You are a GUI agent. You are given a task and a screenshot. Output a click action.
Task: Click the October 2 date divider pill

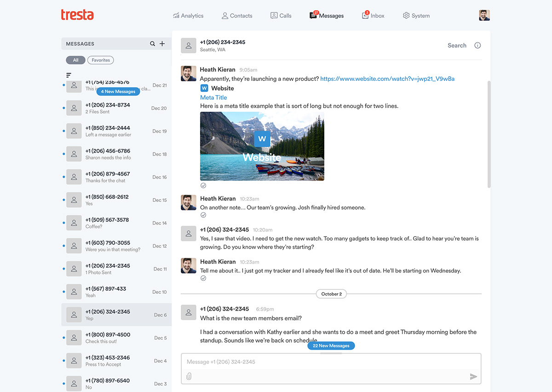pos(331,294)
